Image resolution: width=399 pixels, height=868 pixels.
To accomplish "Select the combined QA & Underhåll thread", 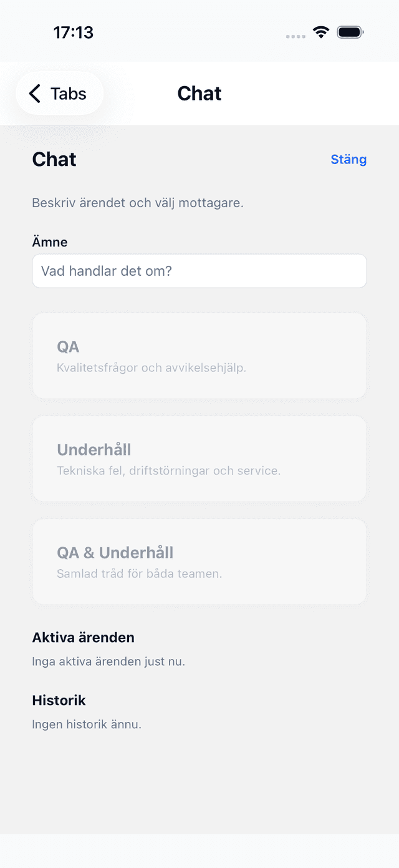I will (x=199, y=561).
